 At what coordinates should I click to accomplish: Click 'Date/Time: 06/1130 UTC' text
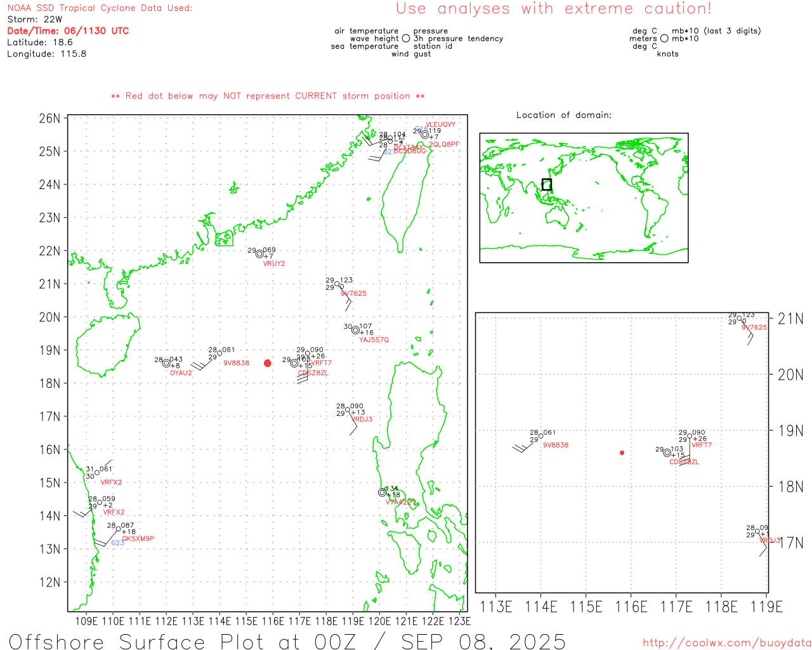pyautogui.click(x=68, y=31)
